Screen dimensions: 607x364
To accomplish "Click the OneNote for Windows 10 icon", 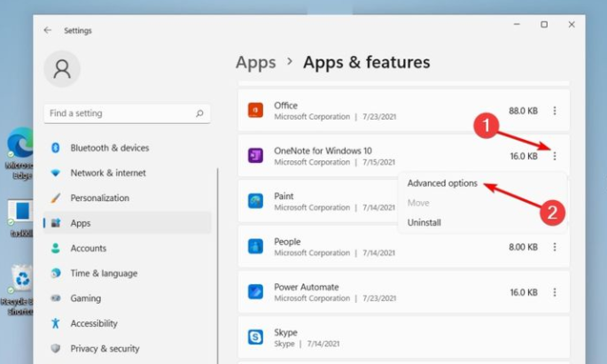I will [255, 156].
